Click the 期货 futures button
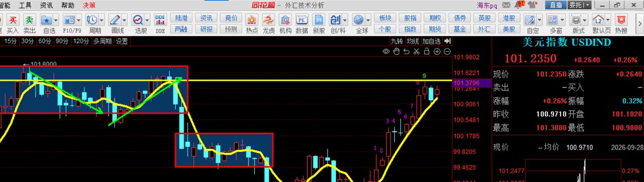Screen dimensions: 644x182 coord(434,29)
